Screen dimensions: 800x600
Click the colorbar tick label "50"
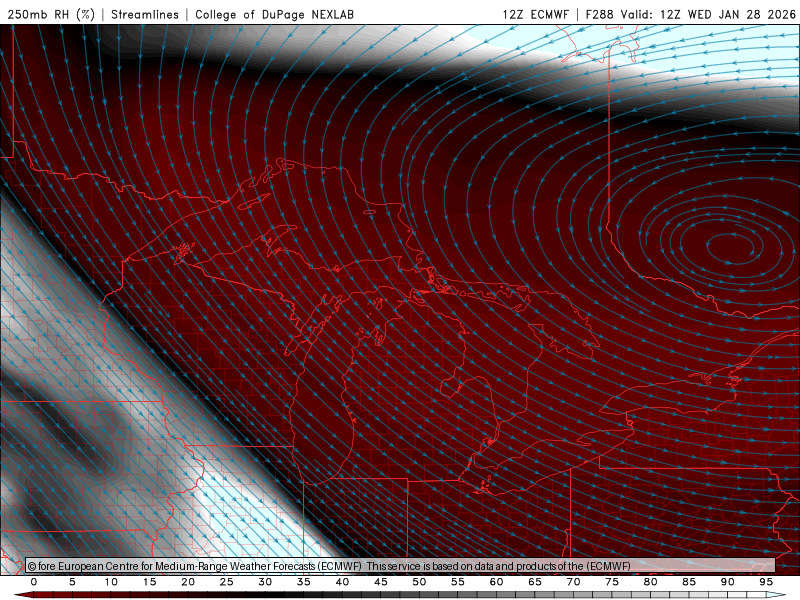419,582
